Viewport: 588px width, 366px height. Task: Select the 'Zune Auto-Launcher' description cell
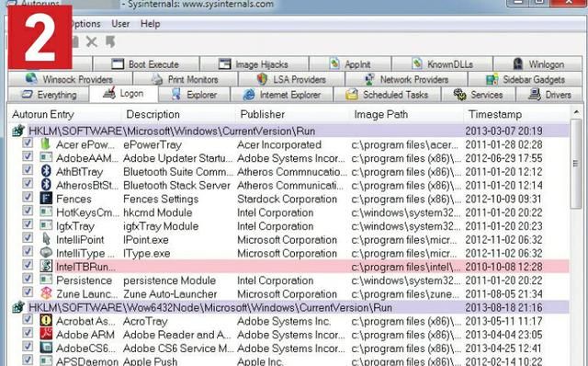point(170,294)
